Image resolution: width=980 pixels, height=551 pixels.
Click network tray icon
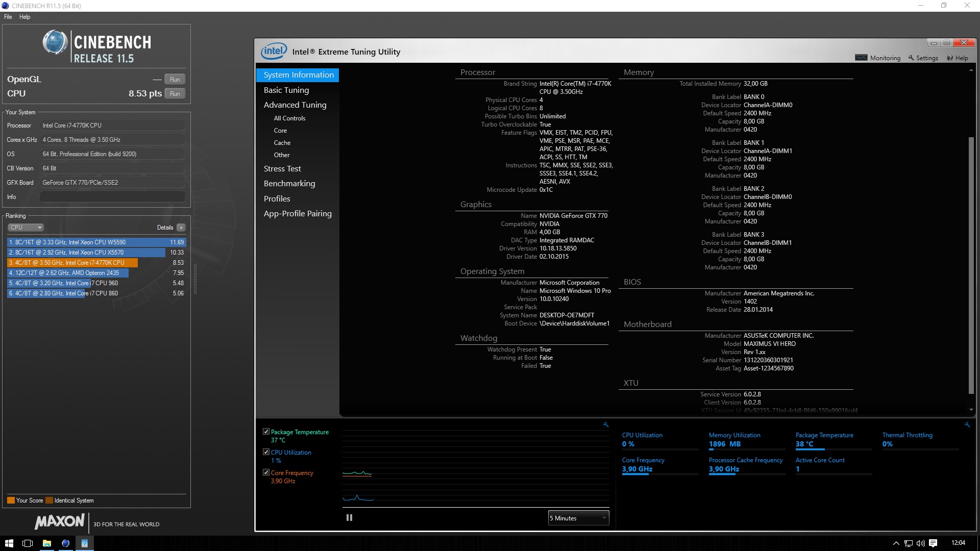[908, 543]
